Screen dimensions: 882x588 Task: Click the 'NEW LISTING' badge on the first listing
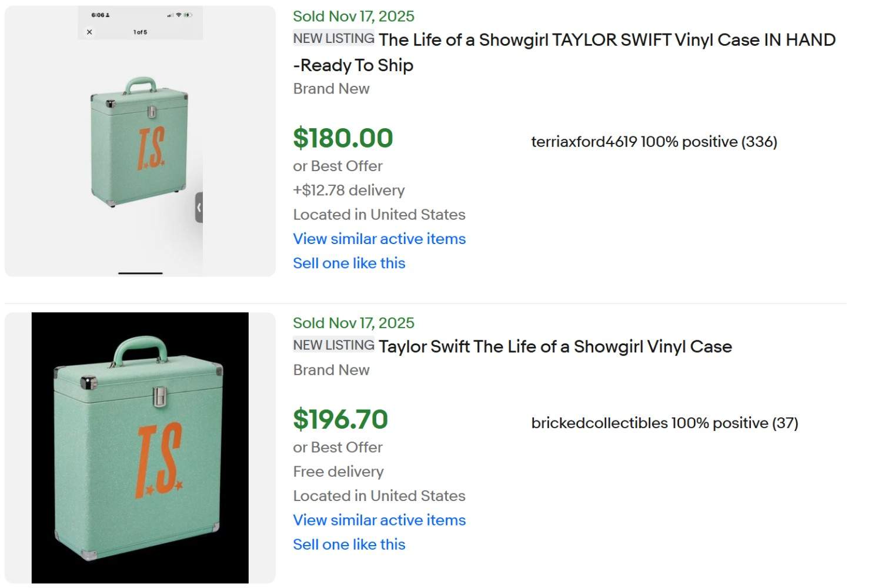click(x=333, y=38)
